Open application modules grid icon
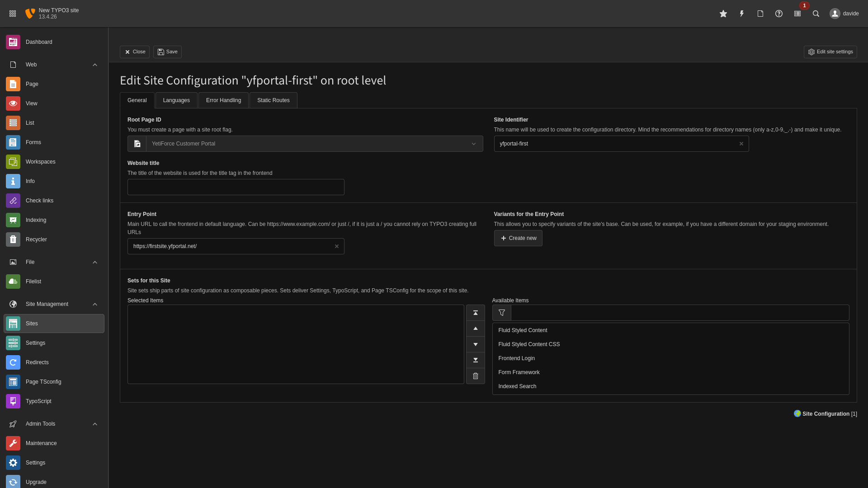The height and width of the screenshot is (488, 868). 13,14
